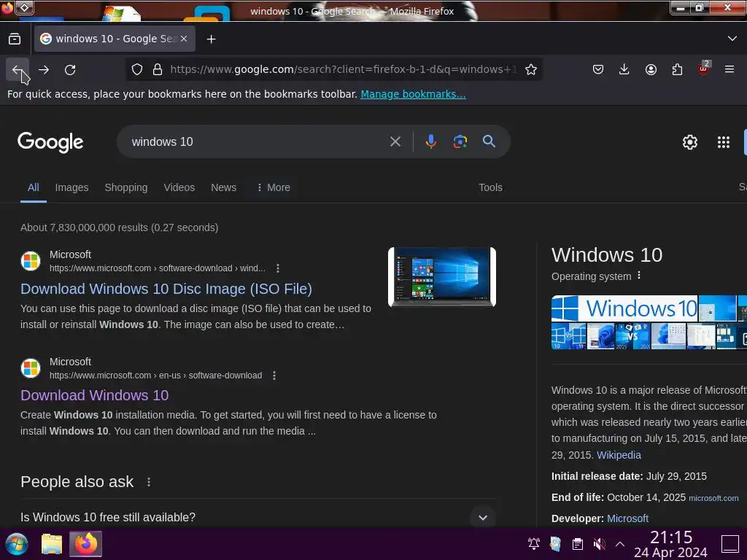The height and width of the screenshot is (560, 747).
Task: Switch to the Images tab
Action: tap(71, 187)
